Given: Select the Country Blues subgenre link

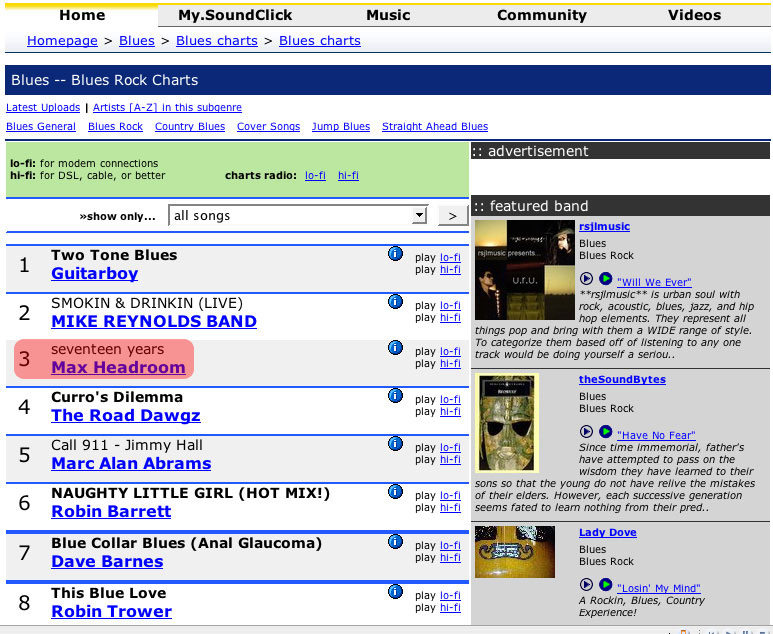Looking at the screenshot, I should pyautogui.click(x=190, y=127).
